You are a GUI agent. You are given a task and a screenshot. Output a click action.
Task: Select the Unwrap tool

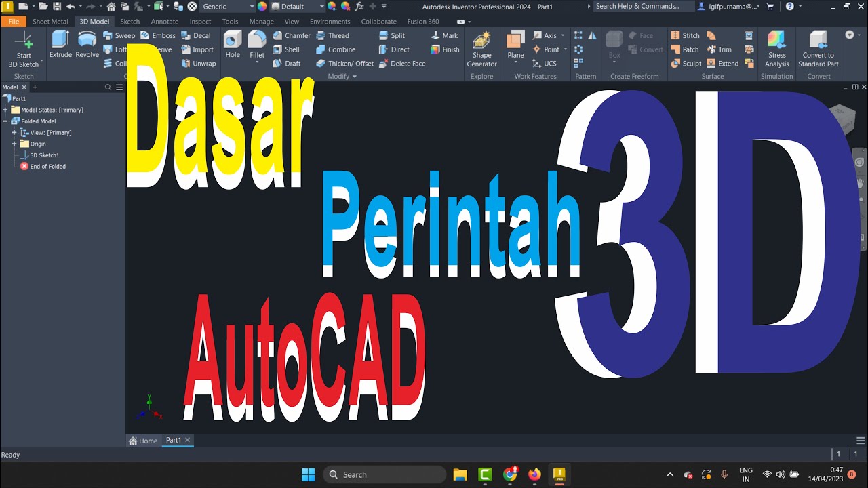pyautogui.click(x=199, y=64)
